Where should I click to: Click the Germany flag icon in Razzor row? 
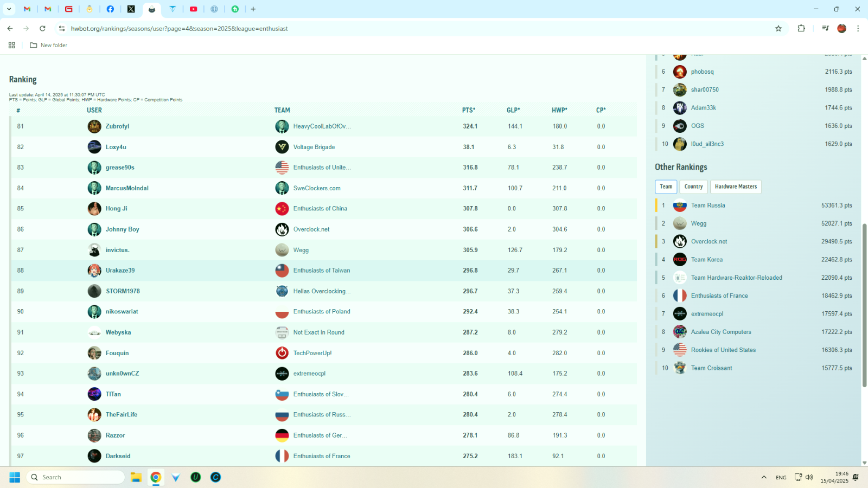282,435
